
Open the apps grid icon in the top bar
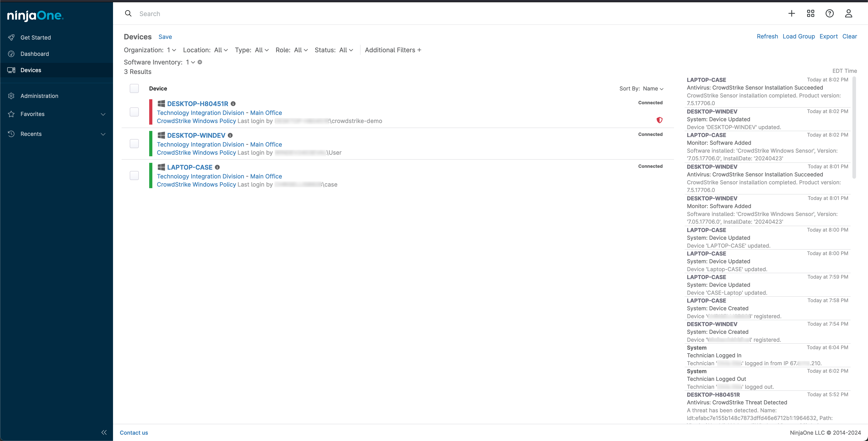pos(811,14)
